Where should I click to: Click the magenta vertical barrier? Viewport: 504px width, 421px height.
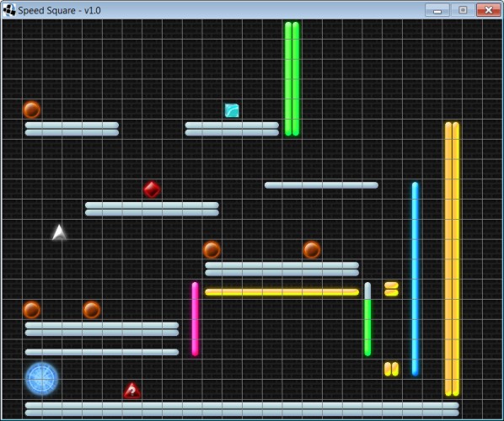pos(195,319)
